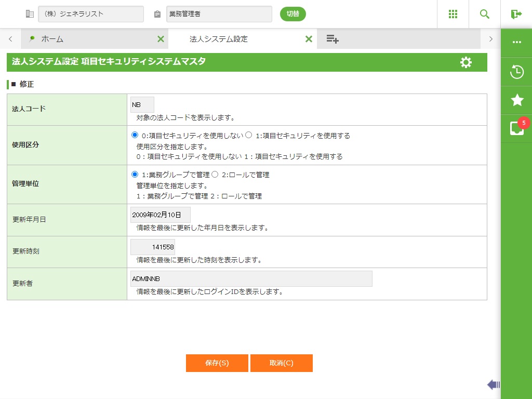Click the search magnifier icon

485,14
